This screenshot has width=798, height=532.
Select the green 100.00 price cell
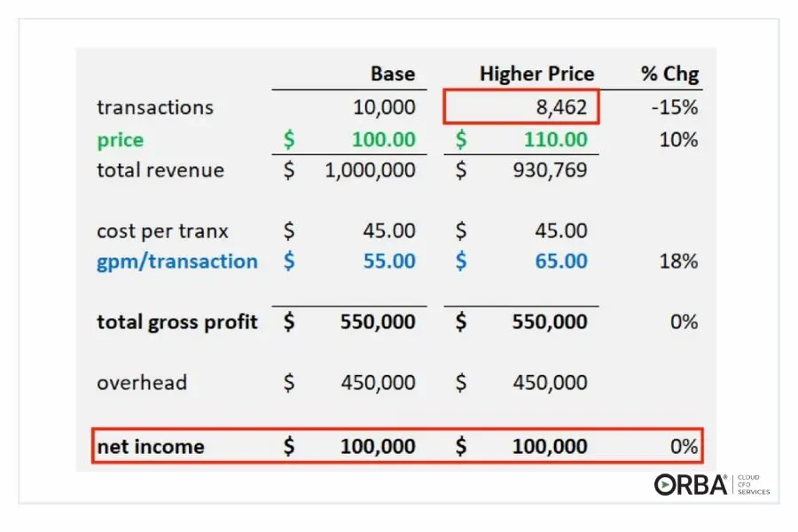[x=381, y=139]
